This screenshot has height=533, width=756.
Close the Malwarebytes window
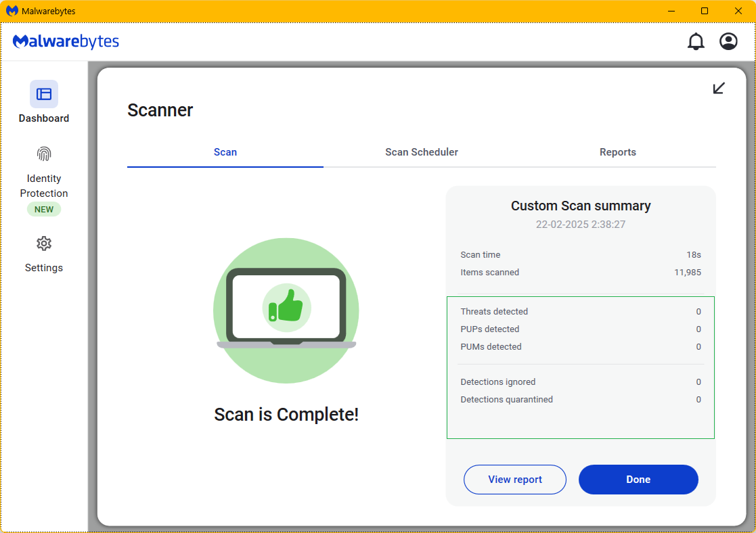point(738,11)
